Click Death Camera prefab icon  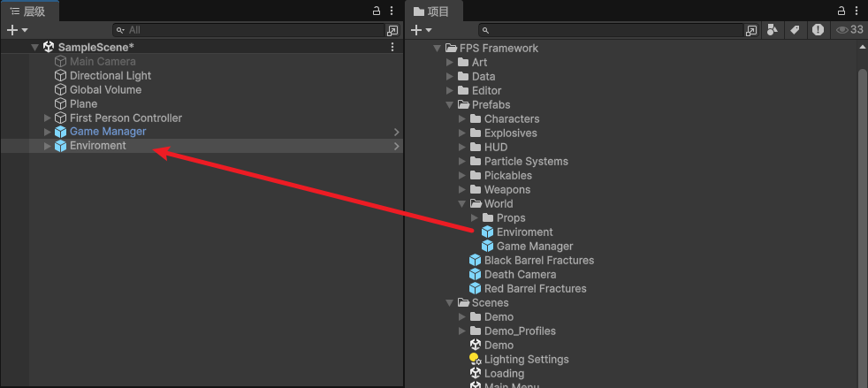click(475, 275)
